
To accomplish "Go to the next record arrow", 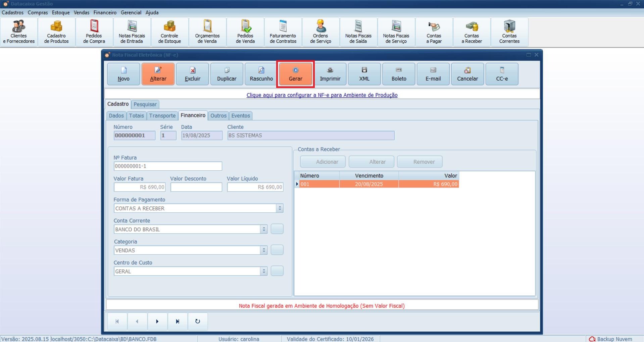I will [x=157, y=322].
